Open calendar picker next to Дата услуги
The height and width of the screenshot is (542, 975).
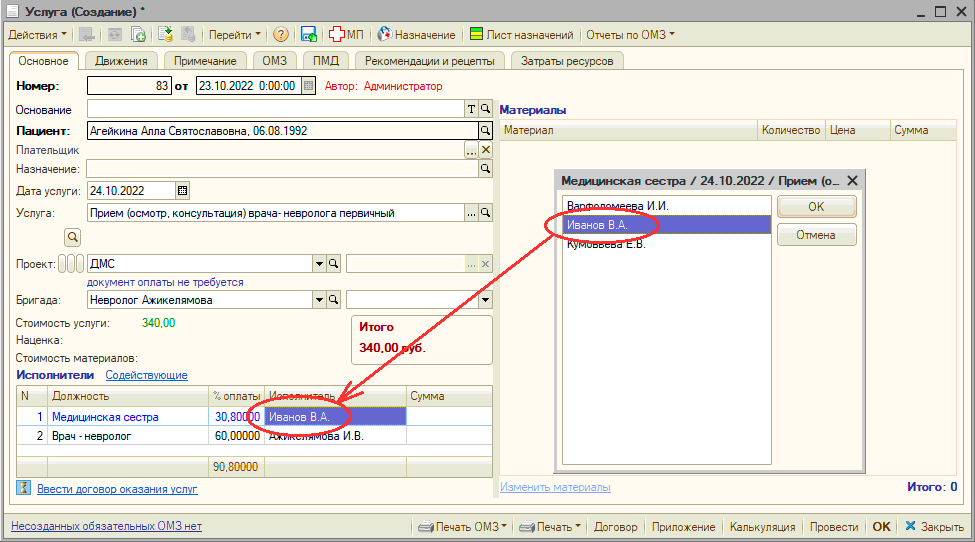click(182, 190)
